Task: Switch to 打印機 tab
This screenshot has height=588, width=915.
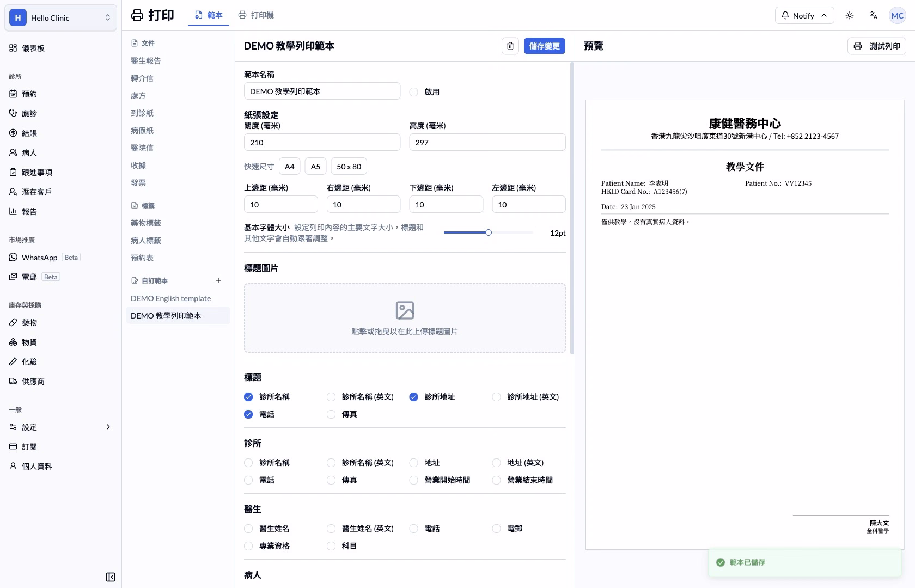Action: [x=256, y=15]
